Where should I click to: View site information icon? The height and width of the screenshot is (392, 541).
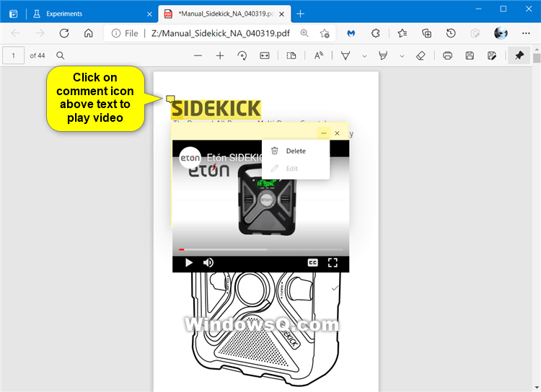116,33
